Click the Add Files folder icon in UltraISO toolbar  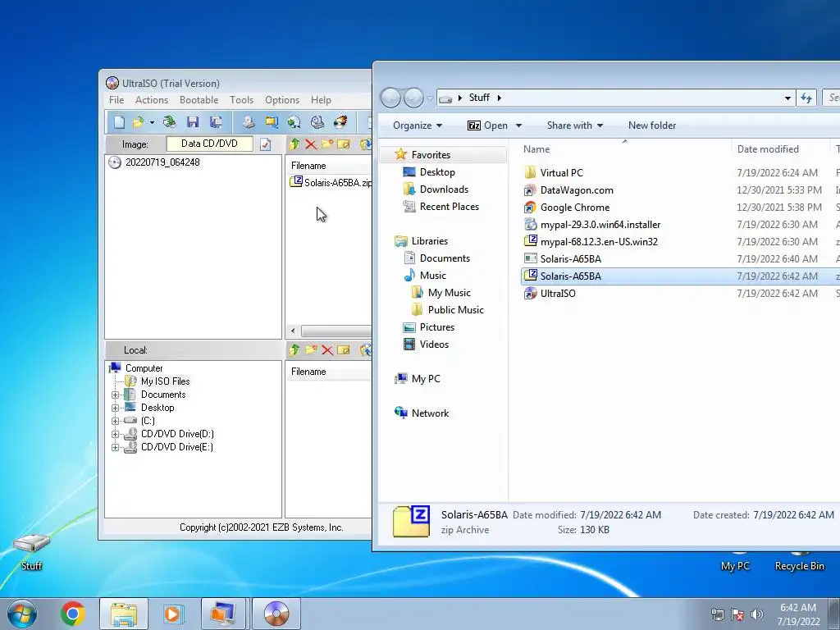(x=272, y=122)
